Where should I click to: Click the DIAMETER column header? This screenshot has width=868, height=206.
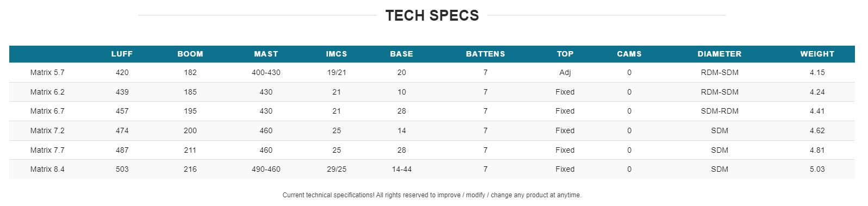pos(720,54)
